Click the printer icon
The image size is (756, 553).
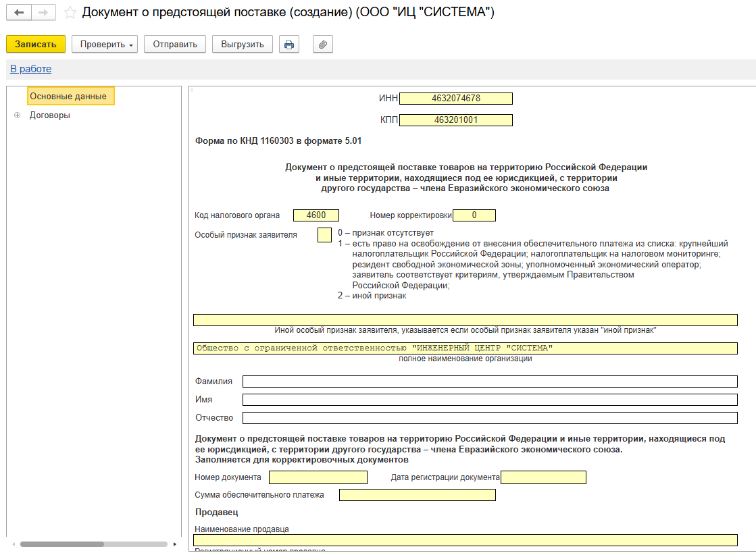[289, 45]
